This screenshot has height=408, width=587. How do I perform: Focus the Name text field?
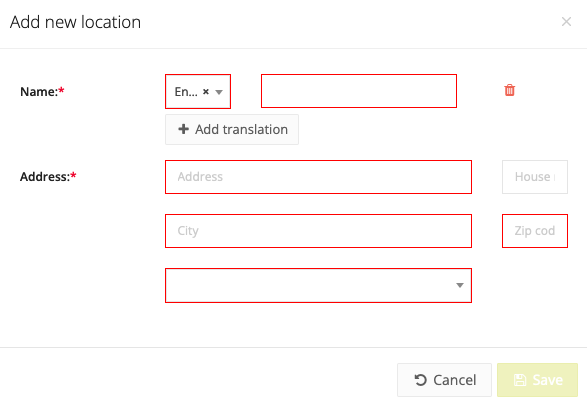[x=359, y=91]
